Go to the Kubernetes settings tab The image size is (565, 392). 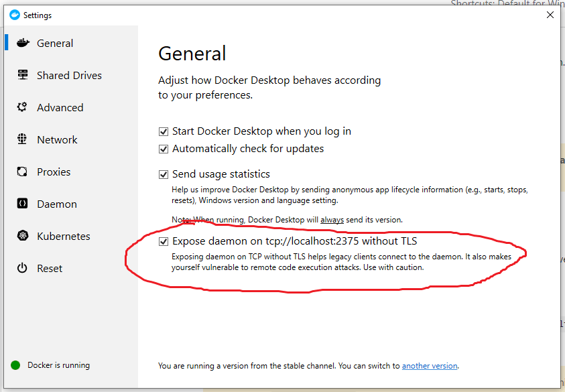[64, 236]
